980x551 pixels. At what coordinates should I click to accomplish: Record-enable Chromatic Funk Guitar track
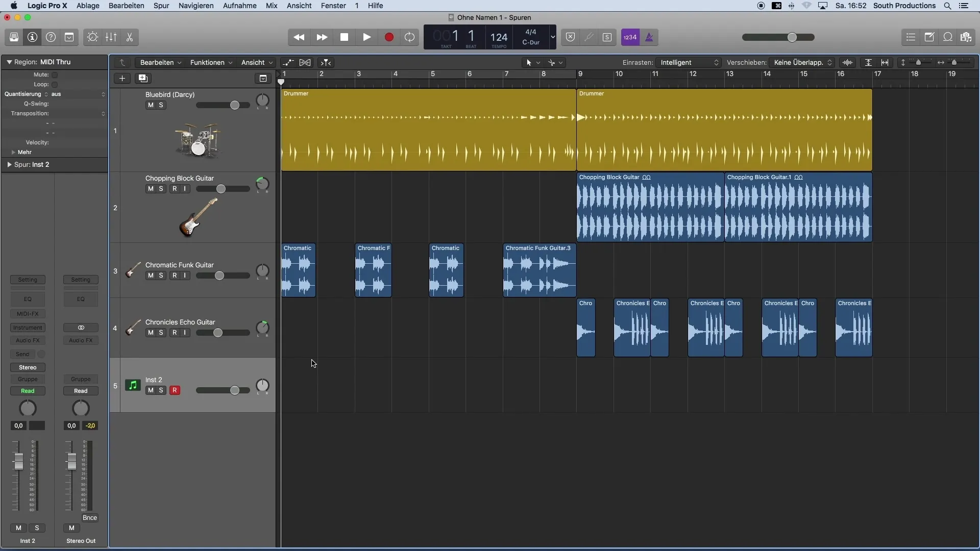coord(175,275)
